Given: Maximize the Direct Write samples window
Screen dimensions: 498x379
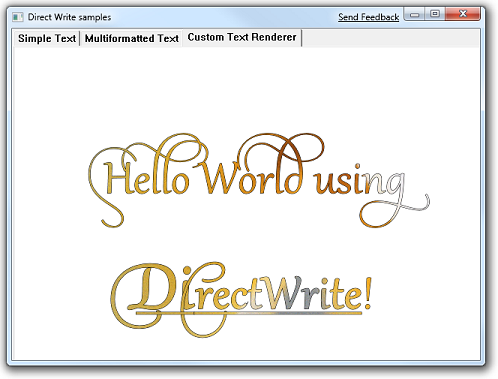Looking at the screenshot, I should [x=435, y=14].
